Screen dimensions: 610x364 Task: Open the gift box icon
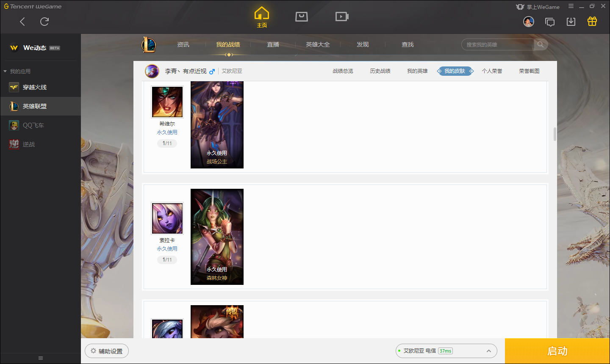(592, 21)
